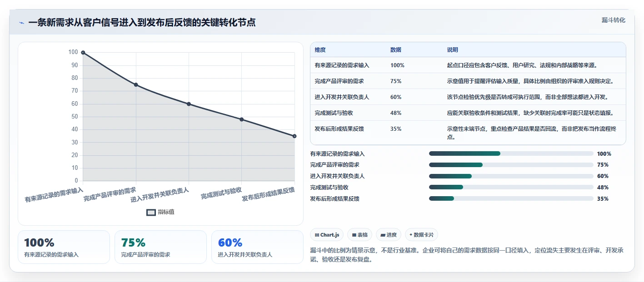Screen dimensions: 644x282
Task: Click the 数据卡片 chip
Action: pos(421,235)
